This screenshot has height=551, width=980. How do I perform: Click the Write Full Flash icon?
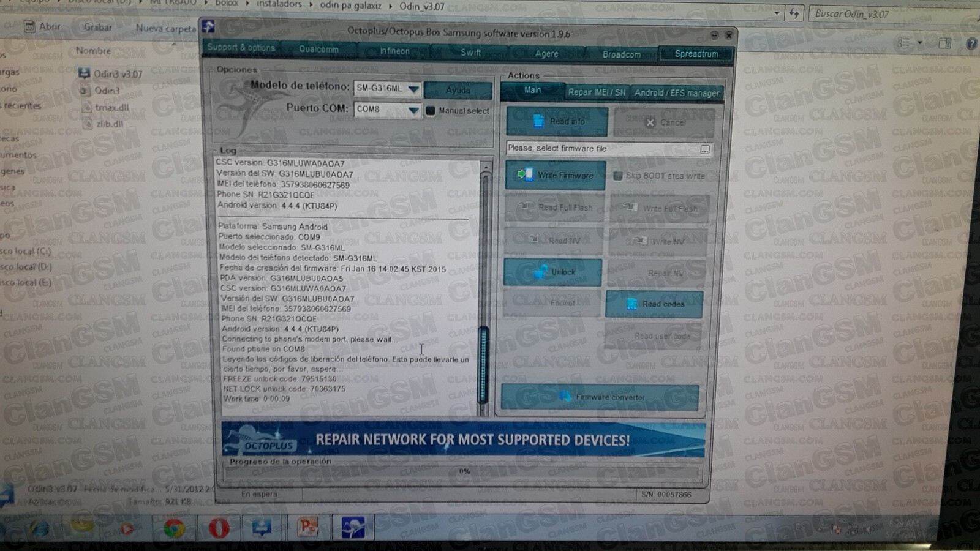point(630,208)
